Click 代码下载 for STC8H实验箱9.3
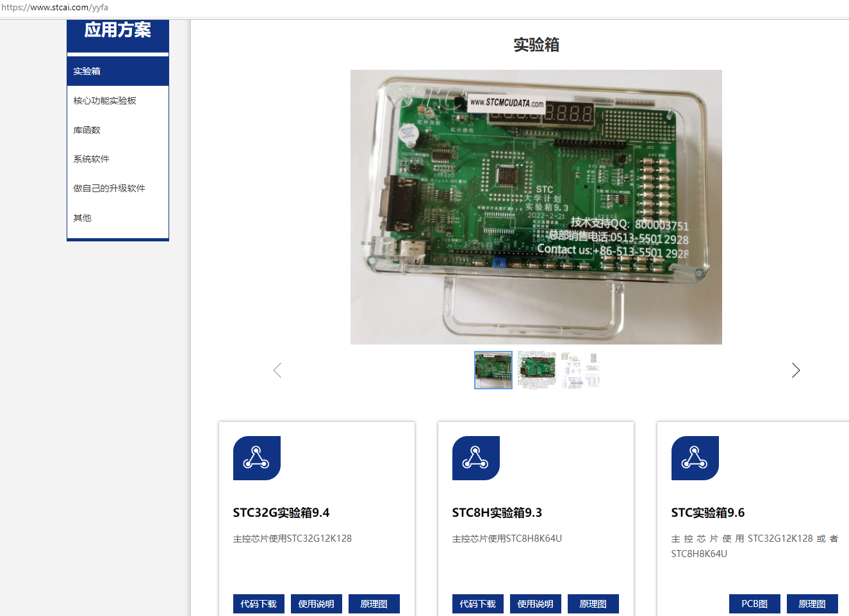Viewport: 849px width, 616px height. point(478,604)
